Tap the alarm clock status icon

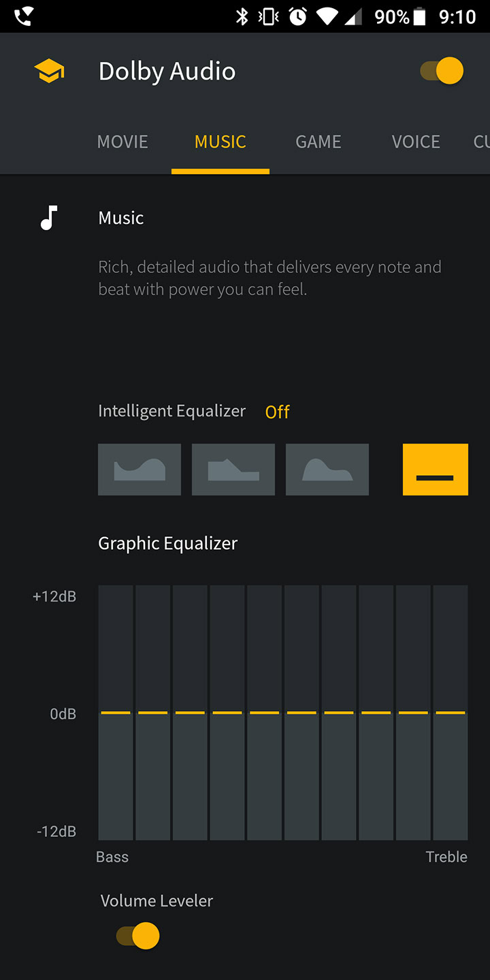coord(297,16)
